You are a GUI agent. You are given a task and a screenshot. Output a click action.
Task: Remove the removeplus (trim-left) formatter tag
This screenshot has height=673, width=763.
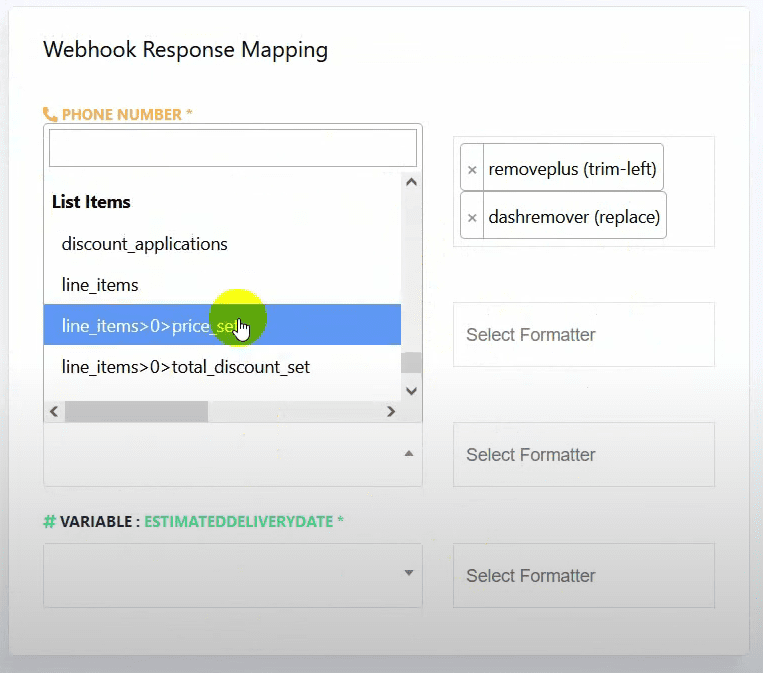(472, 170)
